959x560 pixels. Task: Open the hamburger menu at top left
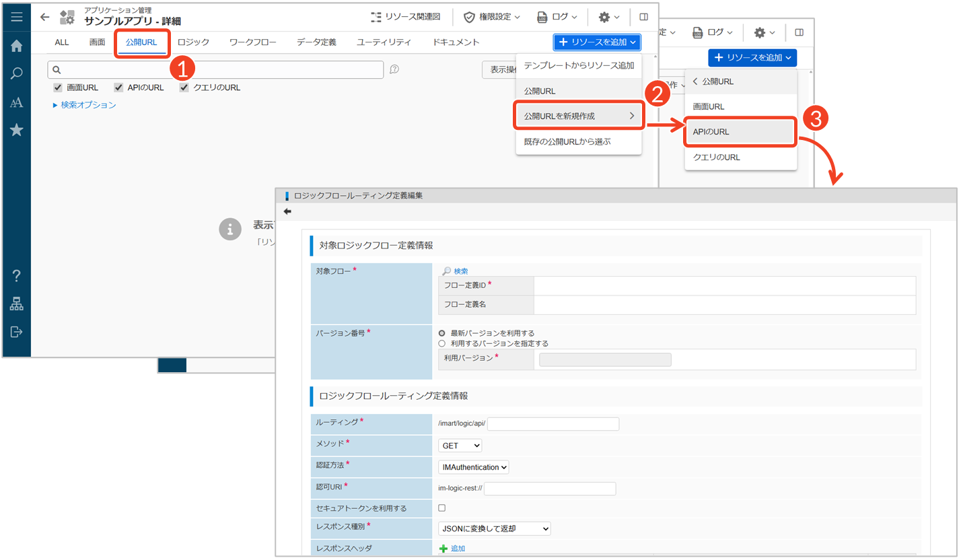click(x=17, y=17)
